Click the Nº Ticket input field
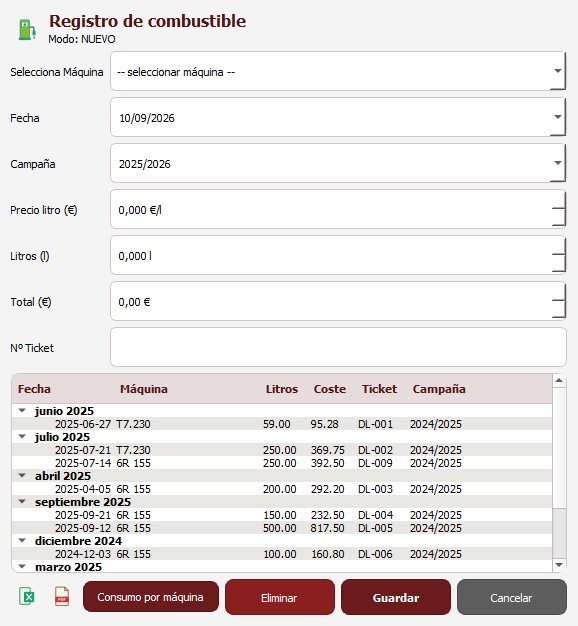Screen dimensions: 578x626 (338, 347)
